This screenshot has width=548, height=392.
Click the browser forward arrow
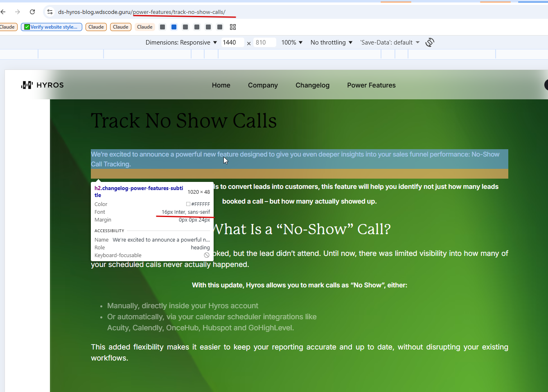point(17,12)
